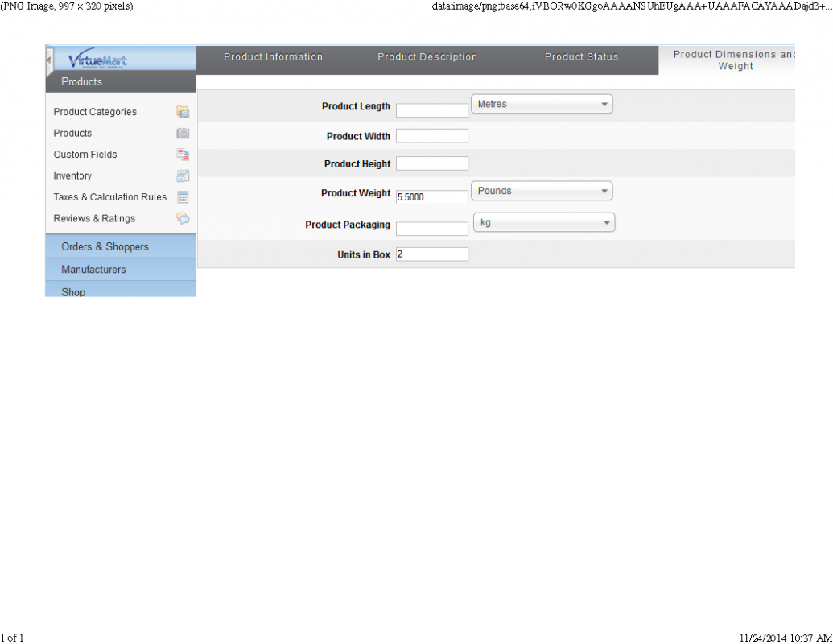Open the kg packaging unit dropdown
Image resolution: width=833 pixels, height=644 pixels.
click(x=543, y=223)
